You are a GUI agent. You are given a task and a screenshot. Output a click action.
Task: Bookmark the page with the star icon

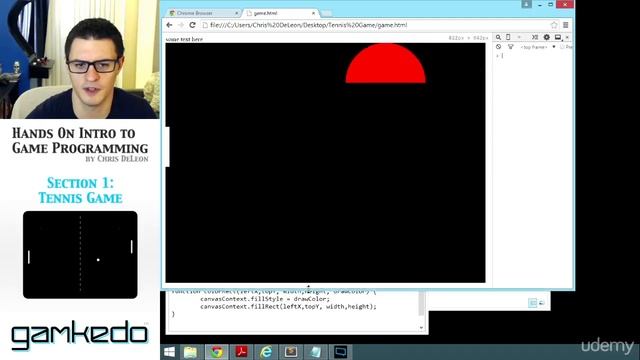click(554, 25)
